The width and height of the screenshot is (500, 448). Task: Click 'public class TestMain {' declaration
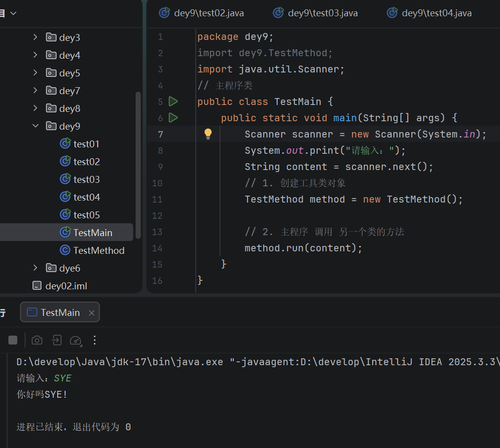(265, 102)
